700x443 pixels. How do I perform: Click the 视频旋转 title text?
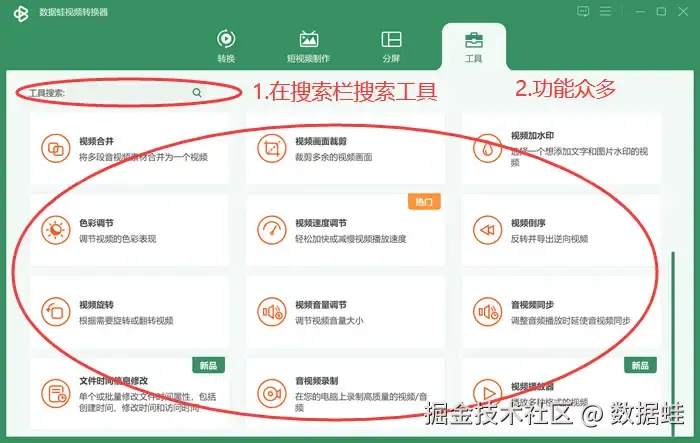(x=96, y=305)
